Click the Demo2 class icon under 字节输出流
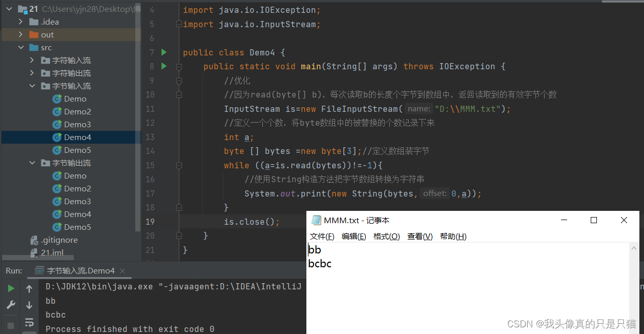The height and width of the screenshot is (334, 644). tap(57, 188)
